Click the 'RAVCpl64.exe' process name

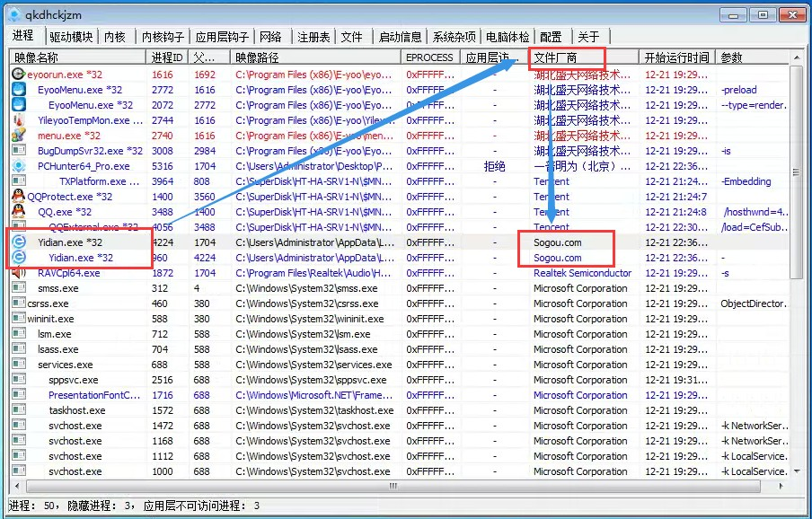click(69, 273)
